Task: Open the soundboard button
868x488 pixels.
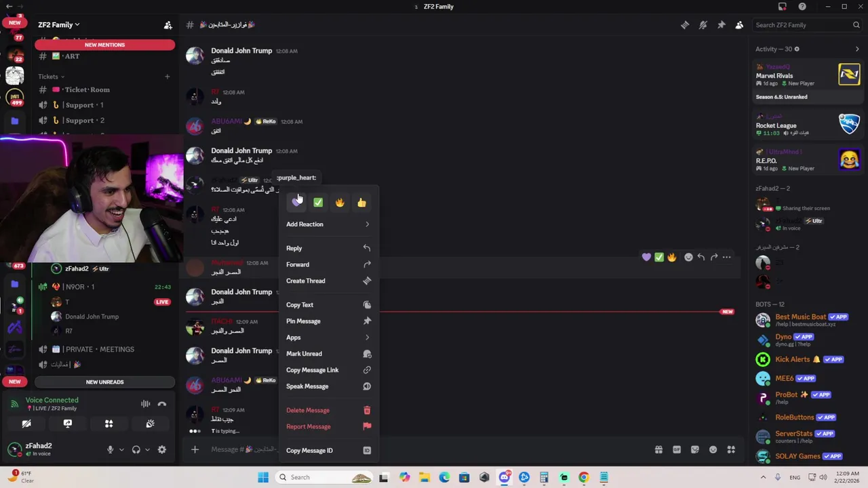Action: point(150,424)
